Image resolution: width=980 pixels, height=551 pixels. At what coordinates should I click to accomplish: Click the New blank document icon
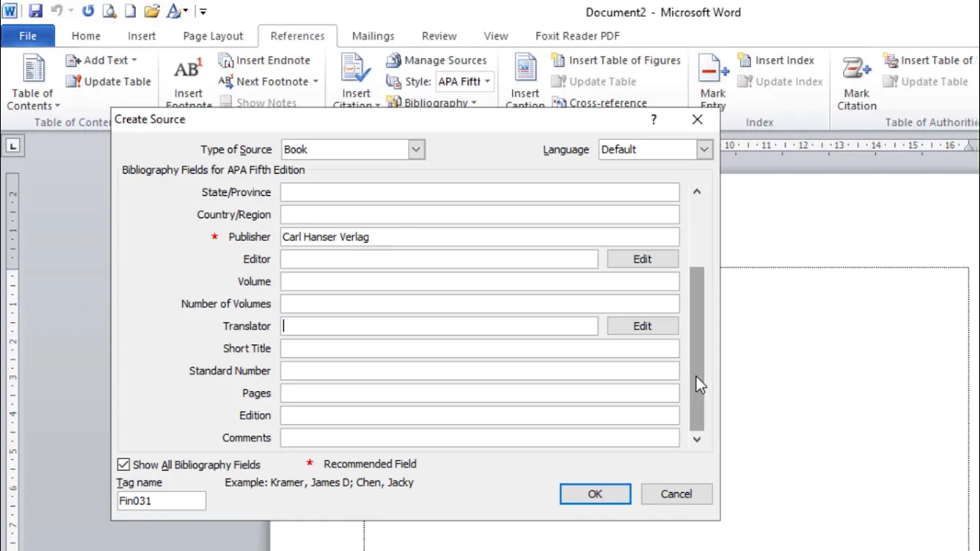click(x=130, y=11)
